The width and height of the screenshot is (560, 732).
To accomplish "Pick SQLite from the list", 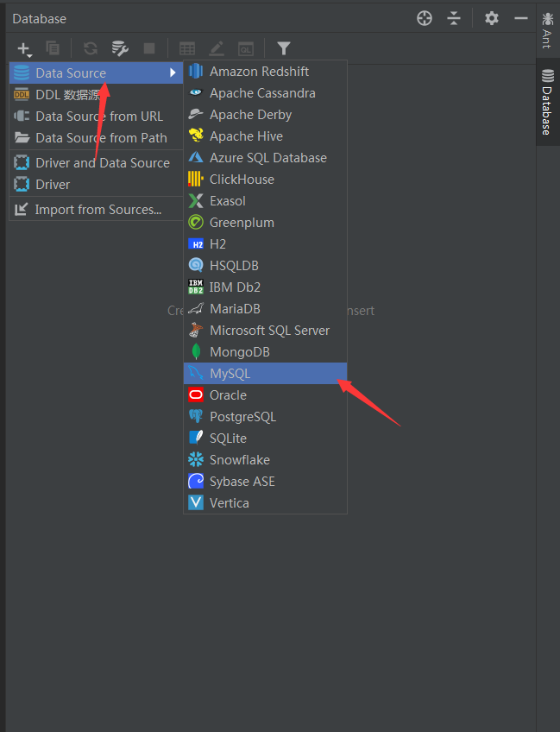I will [x=265, y=438].
